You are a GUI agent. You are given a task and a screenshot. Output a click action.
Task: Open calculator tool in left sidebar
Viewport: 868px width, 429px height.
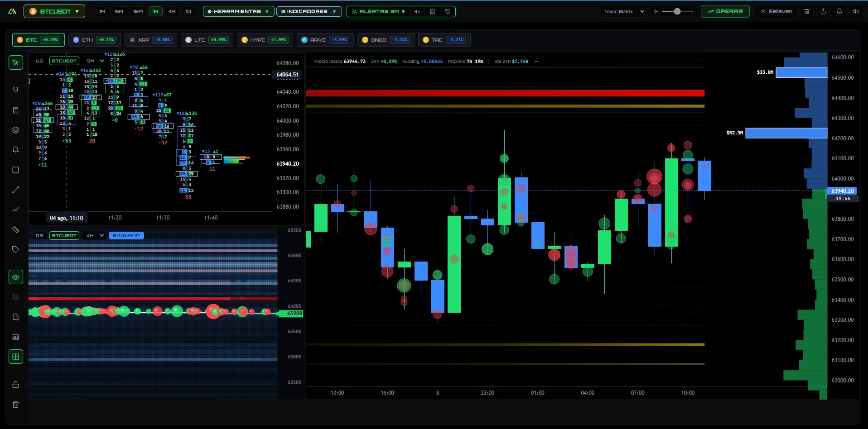coord(16,110)
